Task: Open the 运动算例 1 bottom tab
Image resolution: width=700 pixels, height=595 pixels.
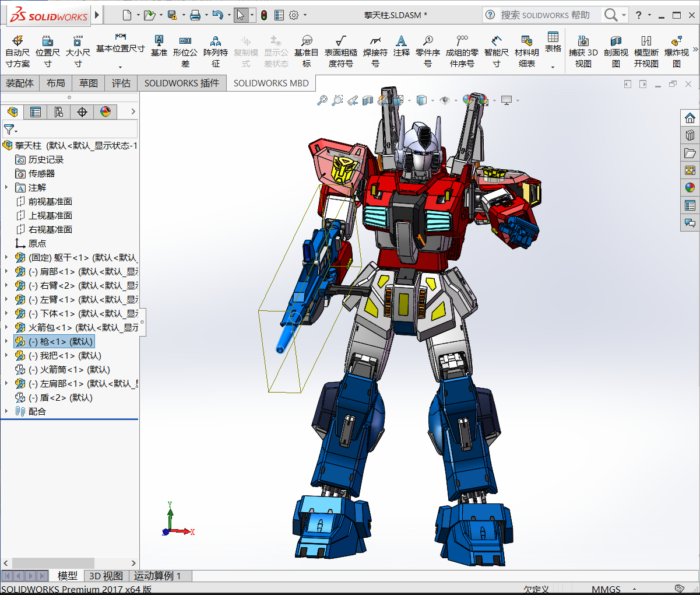Action: [157, 576]
